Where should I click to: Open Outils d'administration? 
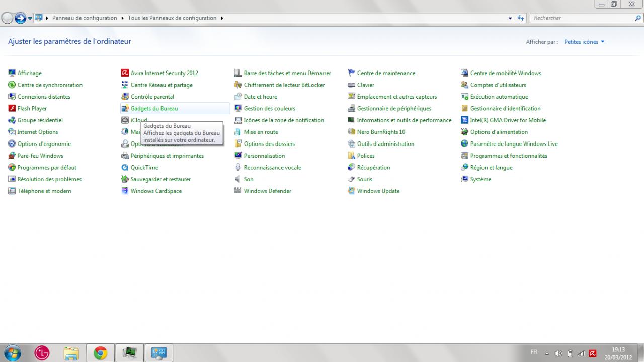[385, 144]
